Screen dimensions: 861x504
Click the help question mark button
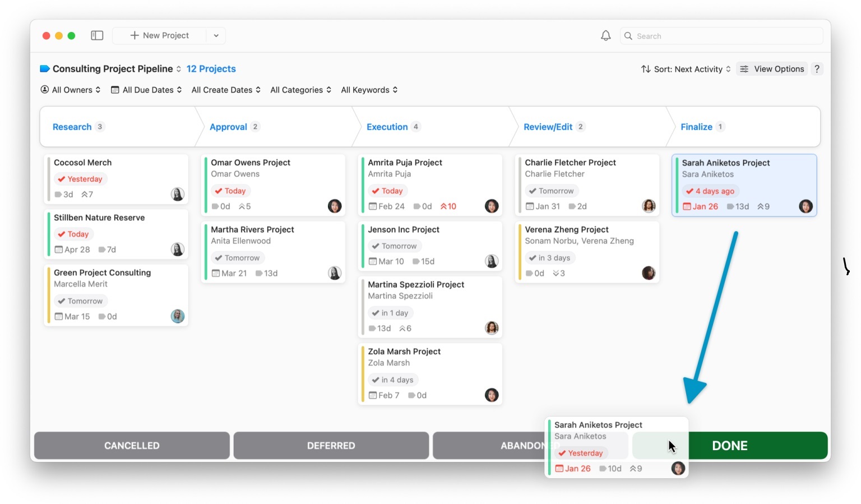tap(817, 69)
